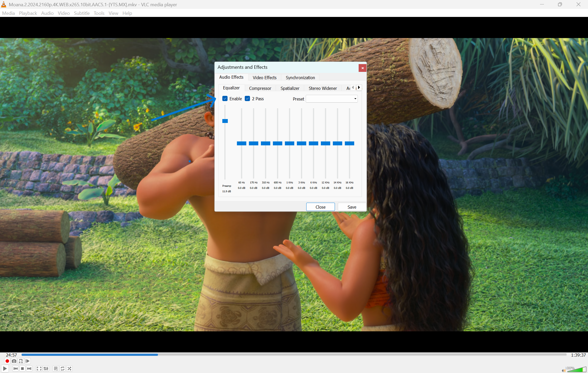This screenshot has height=373, width=588.
Task: Click the loop repeat icon
Action: [63, 369]
